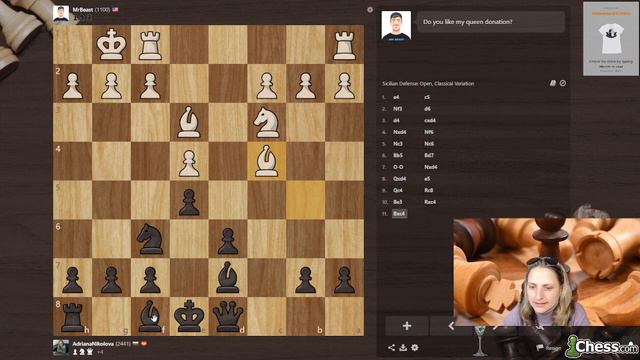Click the plus new game button

point(407,326)
